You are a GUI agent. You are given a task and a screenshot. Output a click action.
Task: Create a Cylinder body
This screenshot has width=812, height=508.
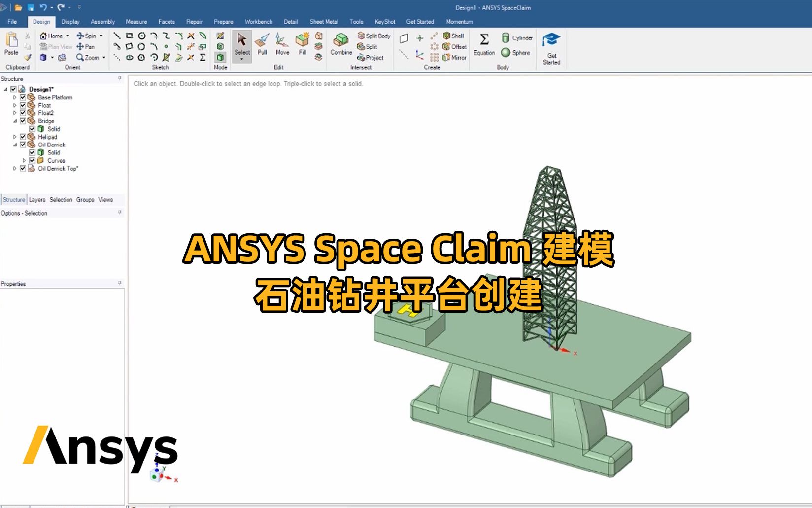click(x=517, y=38)
